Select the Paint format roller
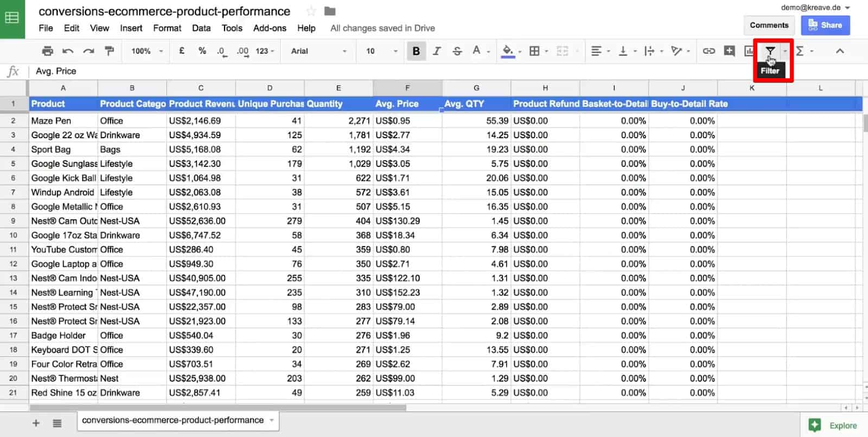The height and width of the screenshot is (437, 868). pos(109,51)
